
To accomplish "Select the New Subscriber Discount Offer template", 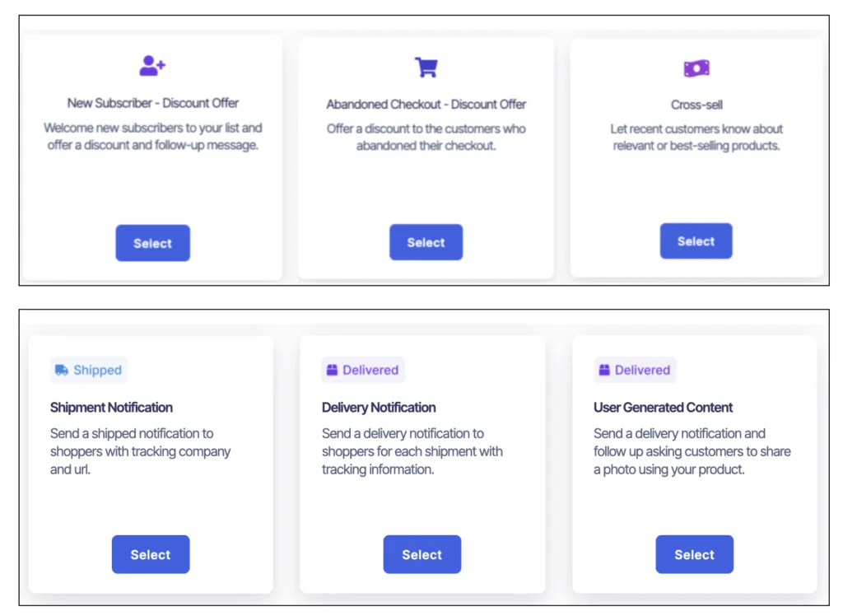I will click(152, 243).
